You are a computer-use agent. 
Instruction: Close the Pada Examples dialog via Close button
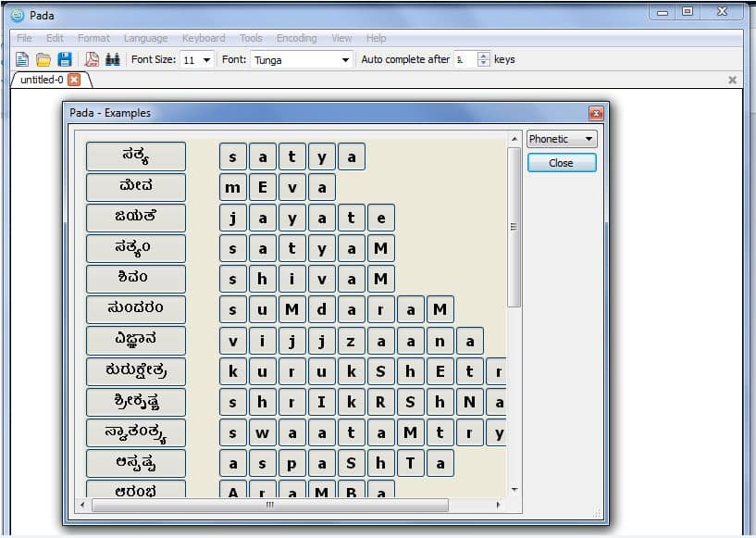[561, 161]
